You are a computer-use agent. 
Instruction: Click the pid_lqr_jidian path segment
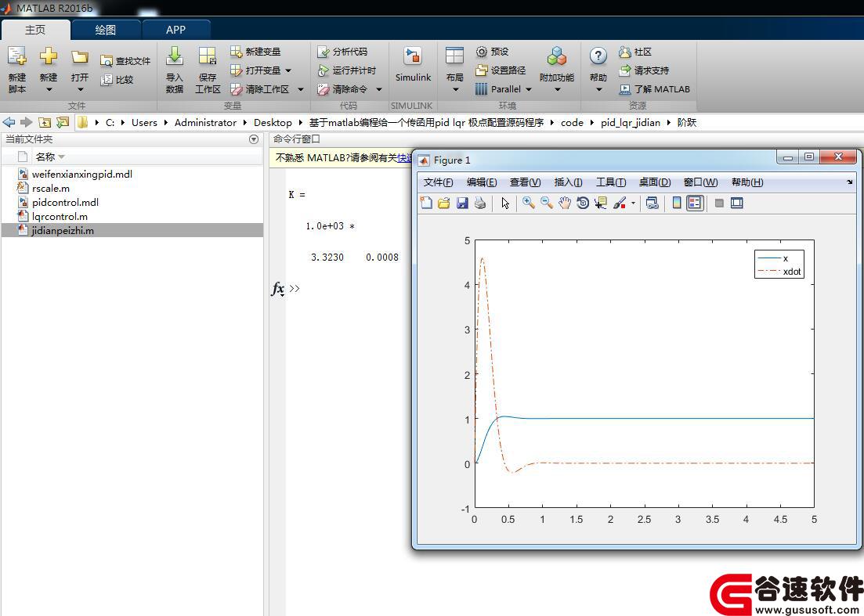tap(631, 123)
